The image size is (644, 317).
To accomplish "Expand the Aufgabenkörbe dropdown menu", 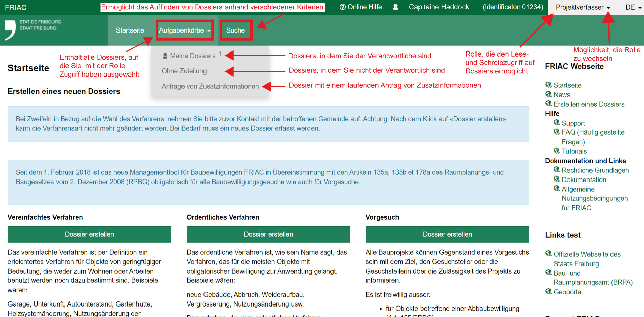I will [x=185, y=30].
